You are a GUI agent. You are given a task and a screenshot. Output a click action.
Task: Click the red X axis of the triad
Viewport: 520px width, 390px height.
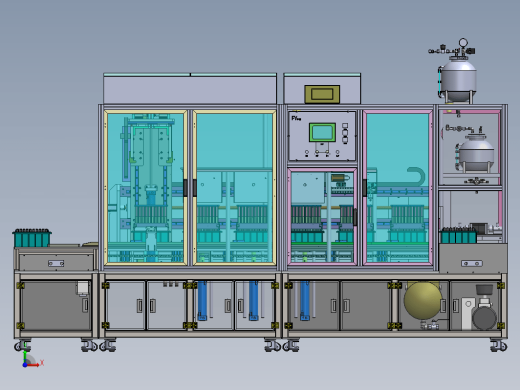(33, 365)
